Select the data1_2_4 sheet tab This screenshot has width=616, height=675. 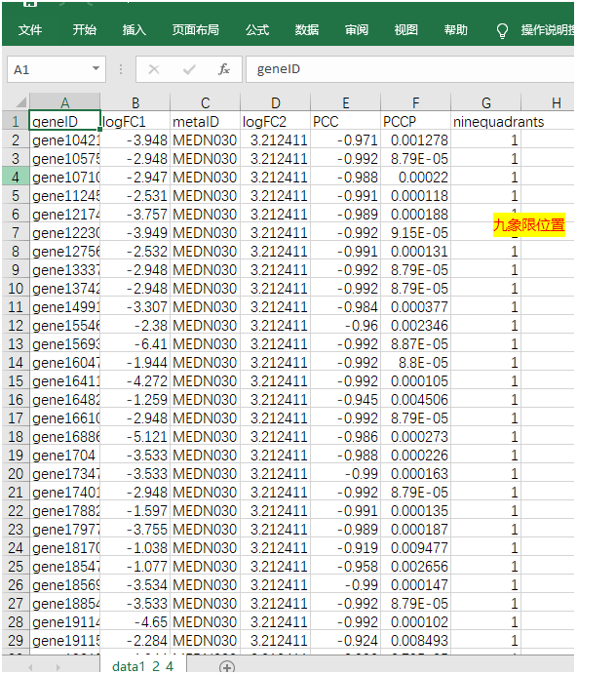[x=143, y=665]
